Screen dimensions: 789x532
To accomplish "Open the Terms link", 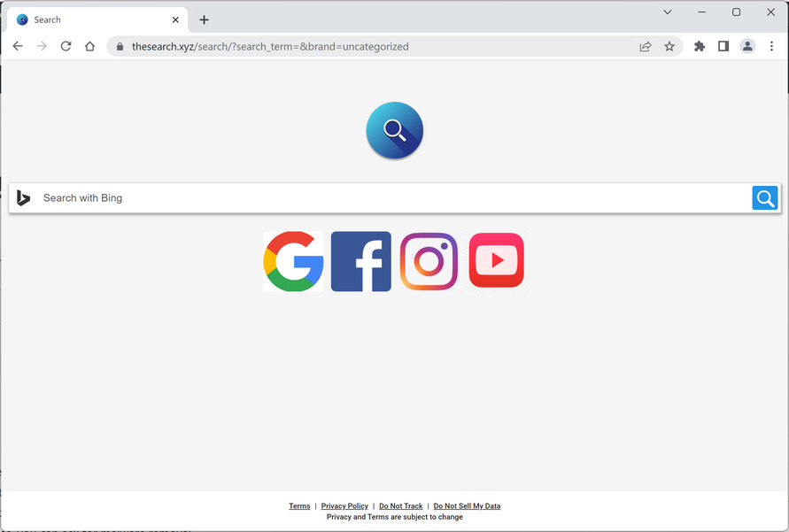I will pos(299,505).
